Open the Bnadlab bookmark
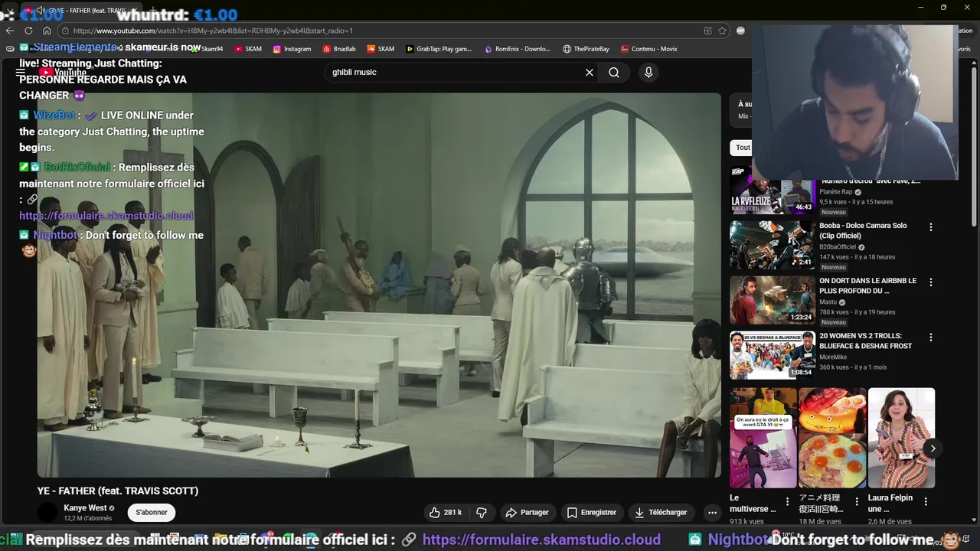 coord(339,49)
